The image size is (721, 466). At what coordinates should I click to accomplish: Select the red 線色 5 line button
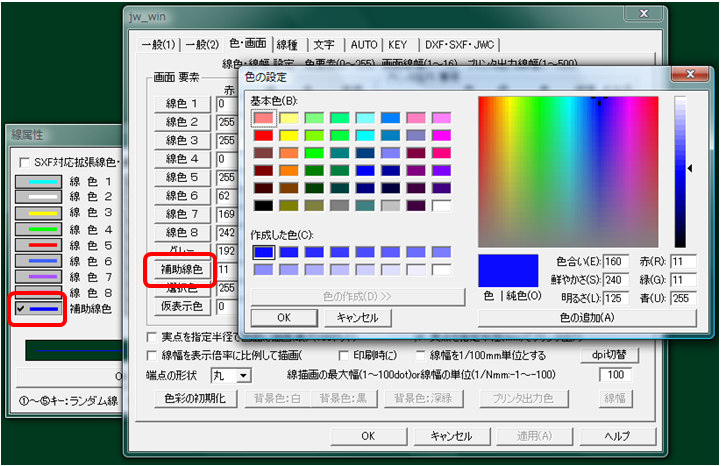pyautogui.click(x=40, y=245)
